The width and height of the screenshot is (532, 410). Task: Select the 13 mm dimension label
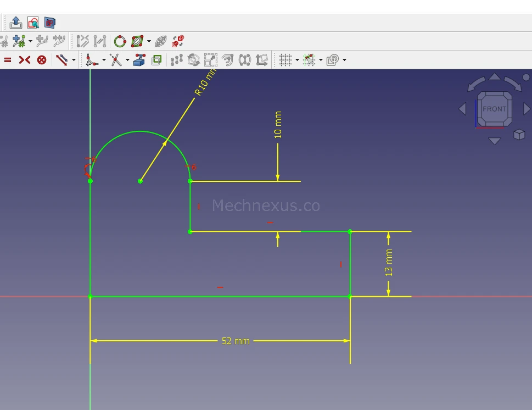389,263
